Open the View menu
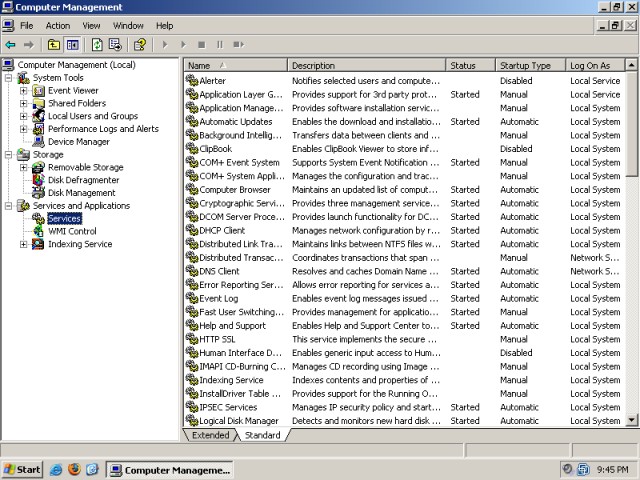The height and width of the screenshot is (480, 640). [x=91, y=26]
